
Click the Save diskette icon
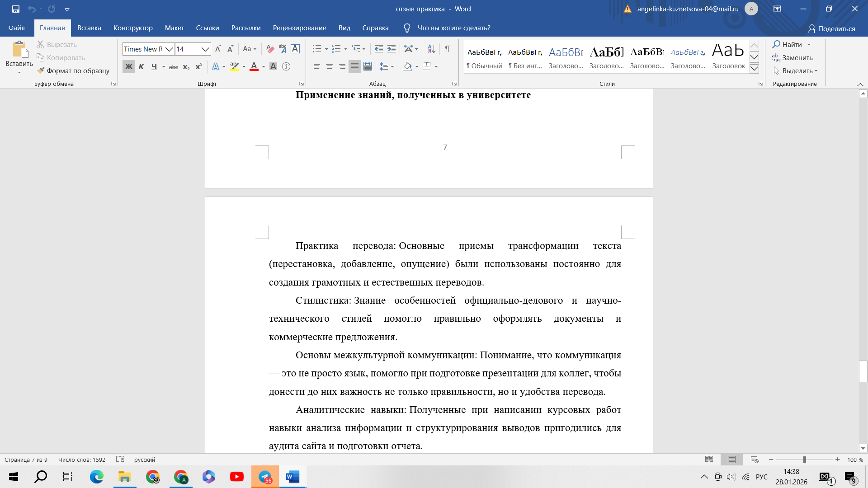coord(16,9)
